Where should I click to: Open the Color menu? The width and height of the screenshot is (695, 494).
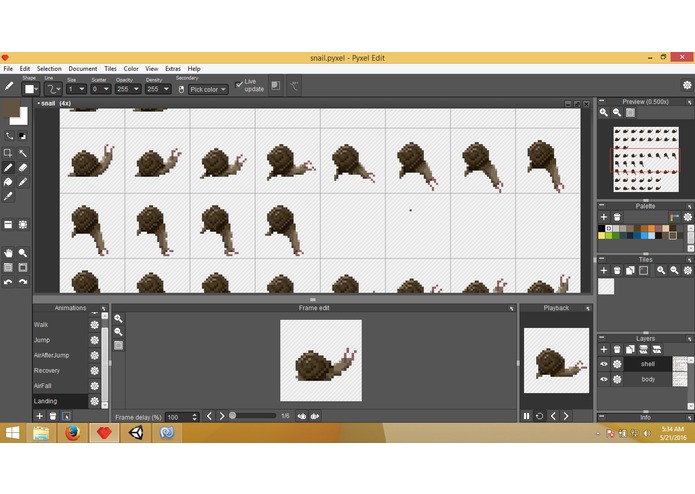pyautogui.click(x=131, y=69)
